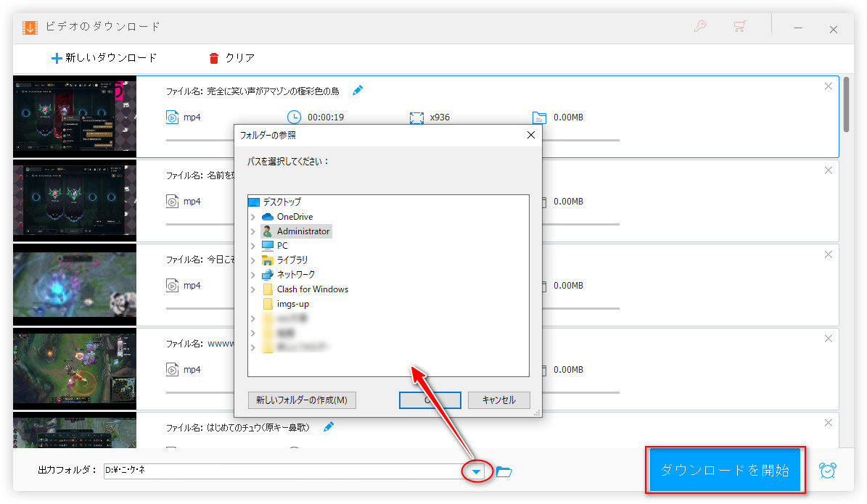Select the Administrator folder
Screen dimensions: 867x504
click(303, 231)
